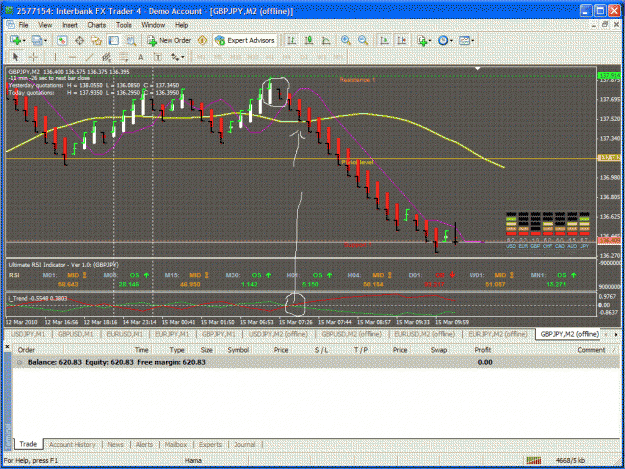Image resolution: width=625 pixels, height=469 pixels.
Task: Open the Experts terminal tab
Action: point(210,444)
